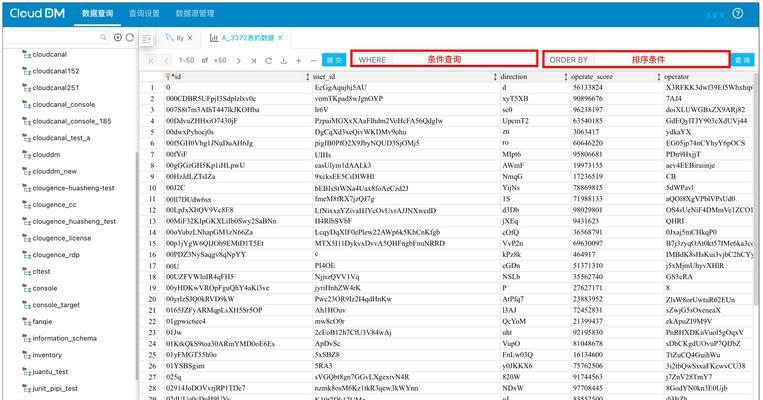Click database icon next to fanqie

[27, 322]
